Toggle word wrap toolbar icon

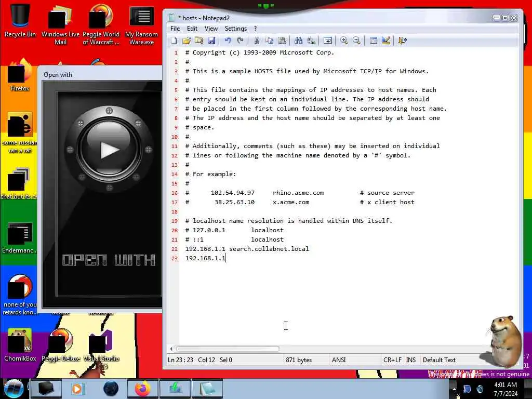pos(328,41)
